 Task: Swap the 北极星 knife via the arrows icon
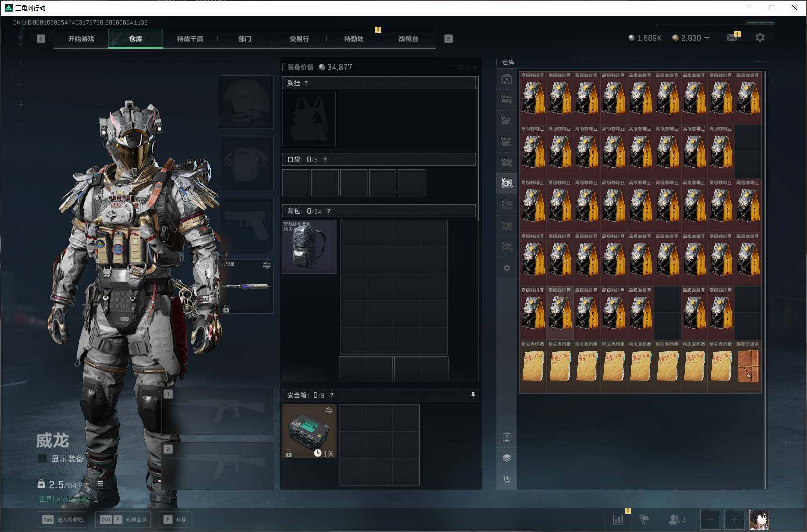click(x=266, y=265)
